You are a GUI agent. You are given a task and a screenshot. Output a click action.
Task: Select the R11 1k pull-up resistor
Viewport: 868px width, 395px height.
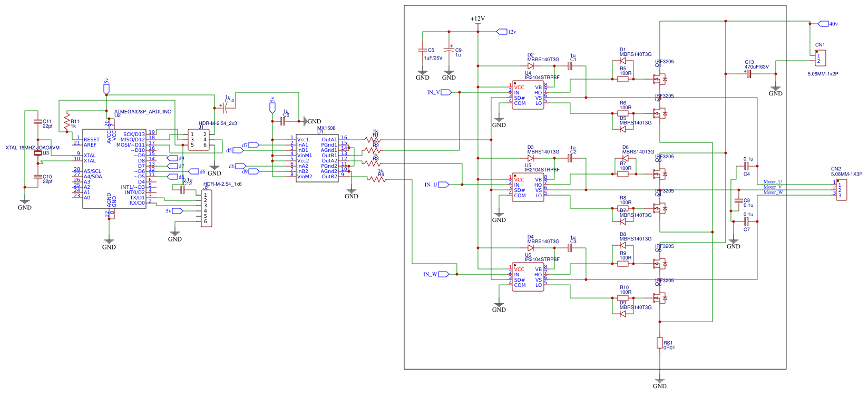coord(67,121)
